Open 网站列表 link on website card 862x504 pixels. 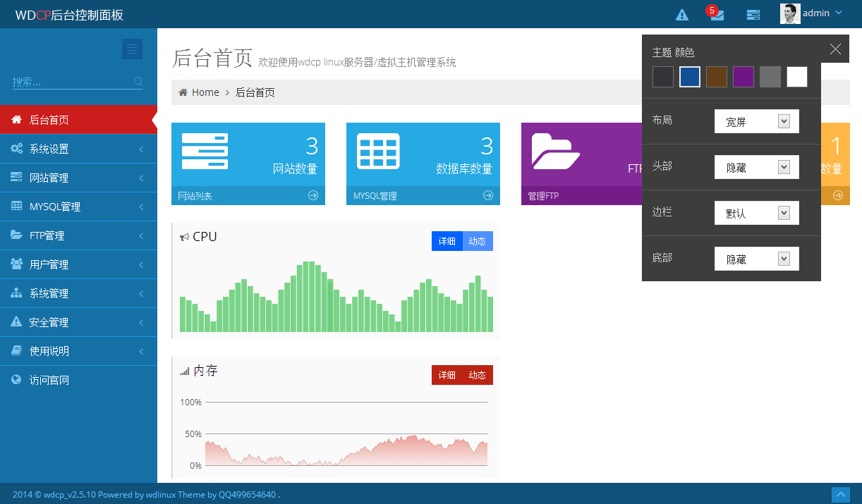point(195,196)
